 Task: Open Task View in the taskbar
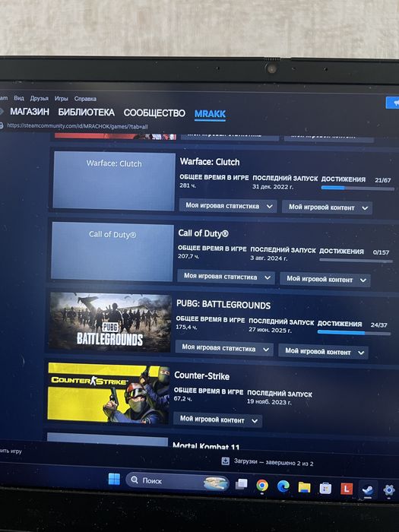(x=241, y=484)
